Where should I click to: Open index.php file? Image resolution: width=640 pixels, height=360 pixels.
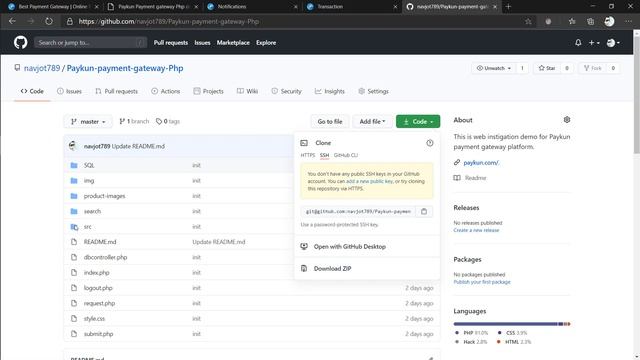tap(96, 273)
